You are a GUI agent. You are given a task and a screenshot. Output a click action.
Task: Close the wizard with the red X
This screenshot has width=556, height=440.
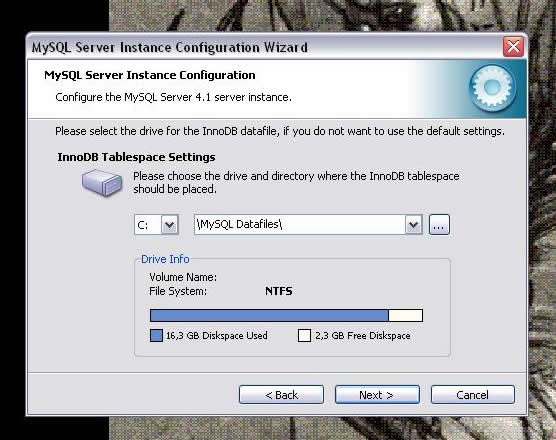click(x=513, y=47)
